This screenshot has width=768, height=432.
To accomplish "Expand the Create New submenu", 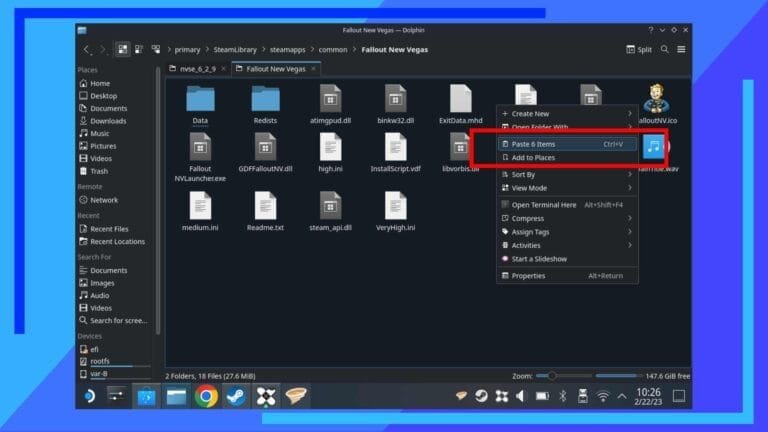I will [x=567, y=114].
